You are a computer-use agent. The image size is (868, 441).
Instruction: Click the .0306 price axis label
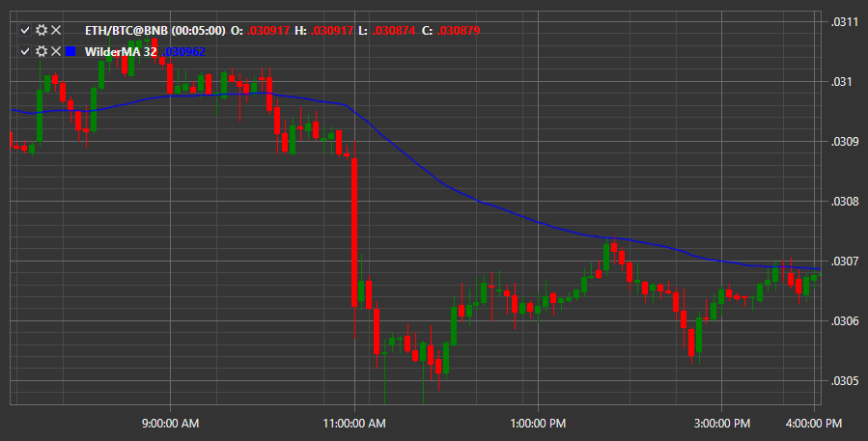click(845, 321)
